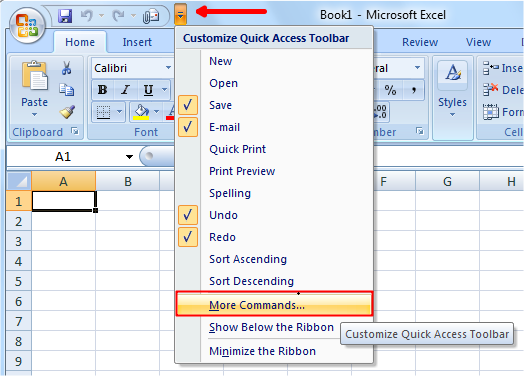Click the Undo arrow icon
The height and width of the screenshot is (376, 524).
coord(87,15)
